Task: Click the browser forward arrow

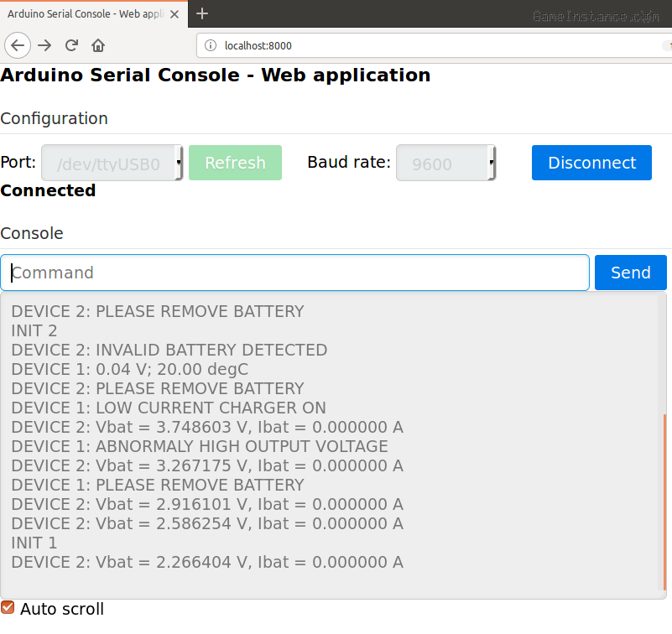Action: click(x=44, y=45)
